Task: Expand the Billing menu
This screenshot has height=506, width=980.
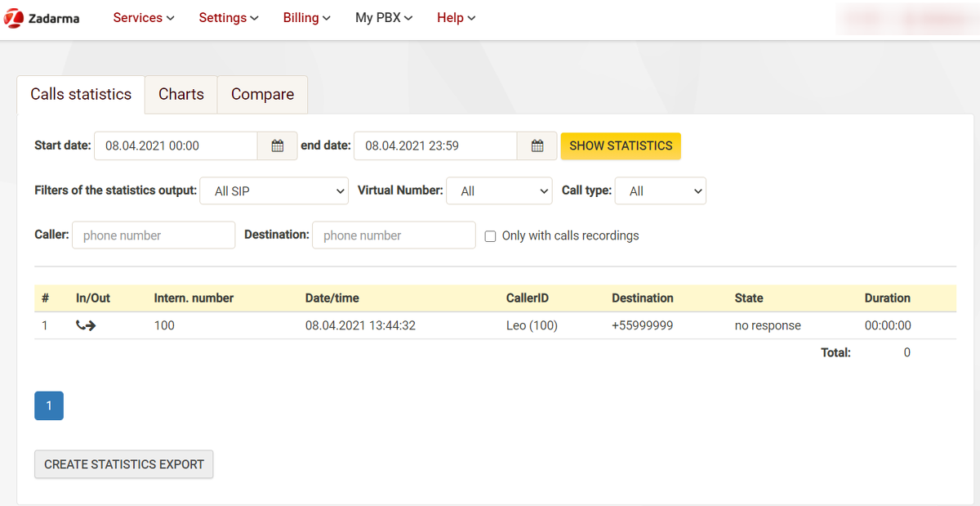Action: 306,18
